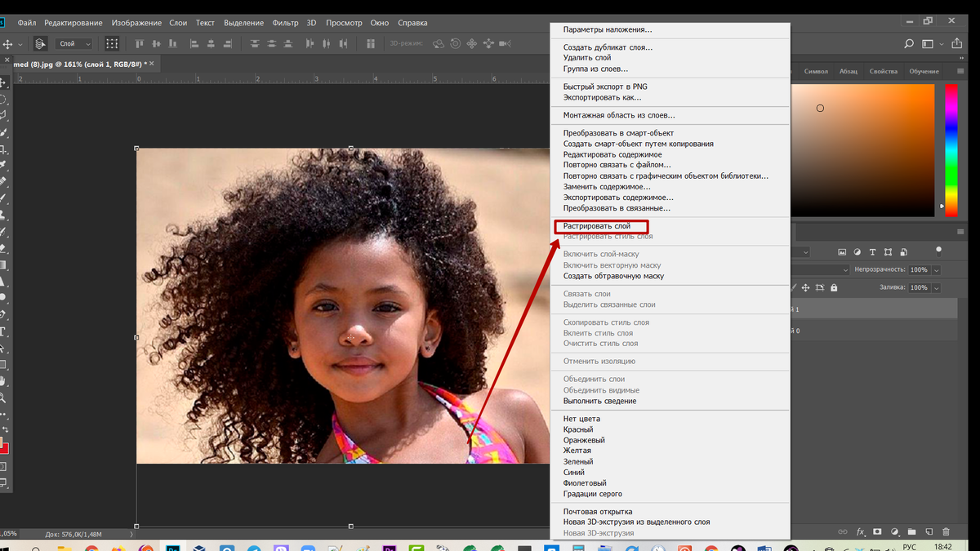
Task: Toggle Show Transform Controls option
Action: (112, 43)
